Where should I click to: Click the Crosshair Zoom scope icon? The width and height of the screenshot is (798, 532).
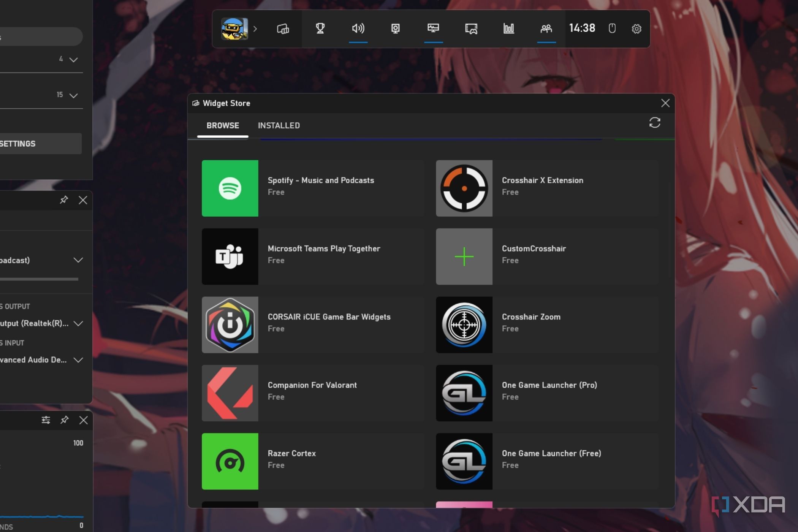click(464, 325)
